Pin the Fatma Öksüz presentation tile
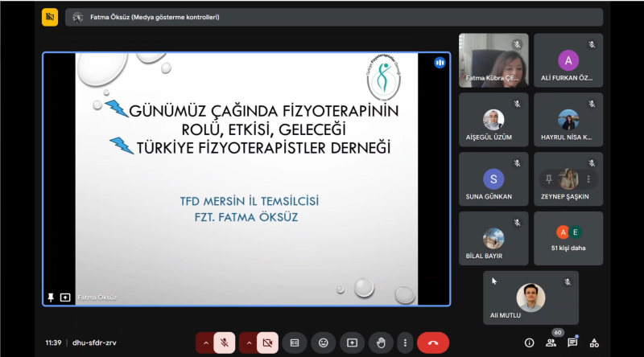 [x=51, y=297]
